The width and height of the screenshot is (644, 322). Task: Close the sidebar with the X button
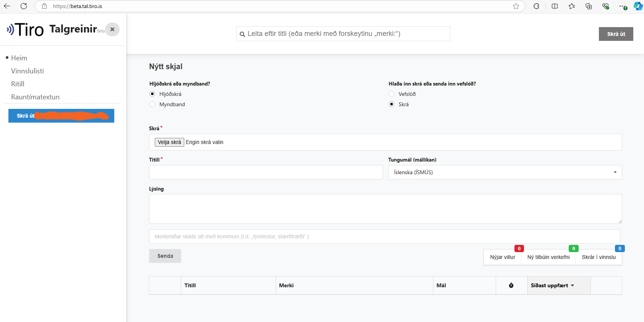point(112,29)
